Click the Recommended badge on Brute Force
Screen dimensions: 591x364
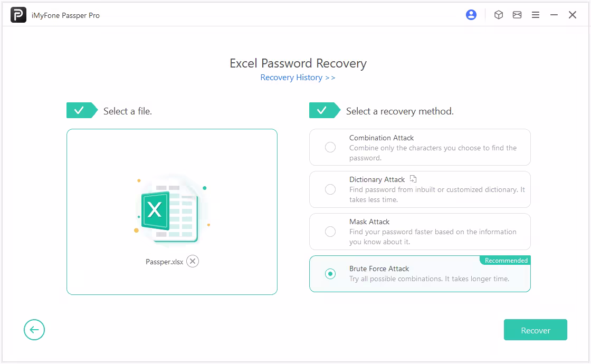pos(506,261)
